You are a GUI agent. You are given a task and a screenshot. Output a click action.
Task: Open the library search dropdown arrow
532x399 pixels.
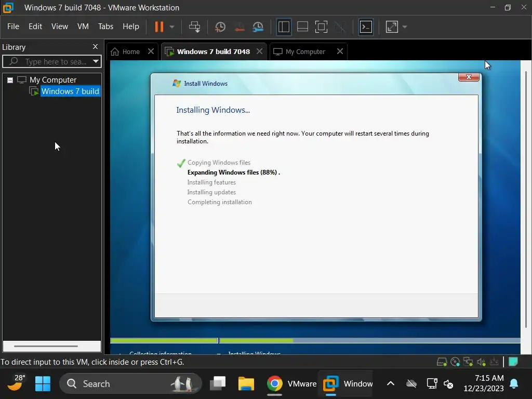pyautogui.click(x=96, y=61)
